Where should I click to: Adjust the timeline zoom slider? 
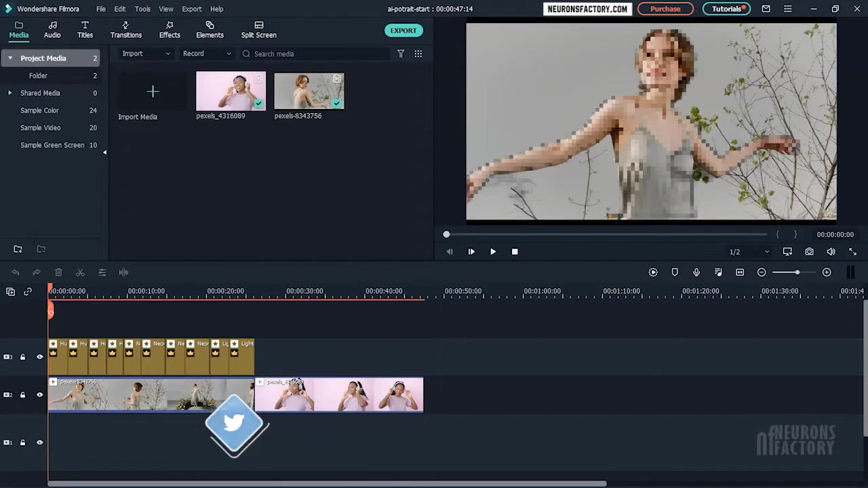[797, 272]
